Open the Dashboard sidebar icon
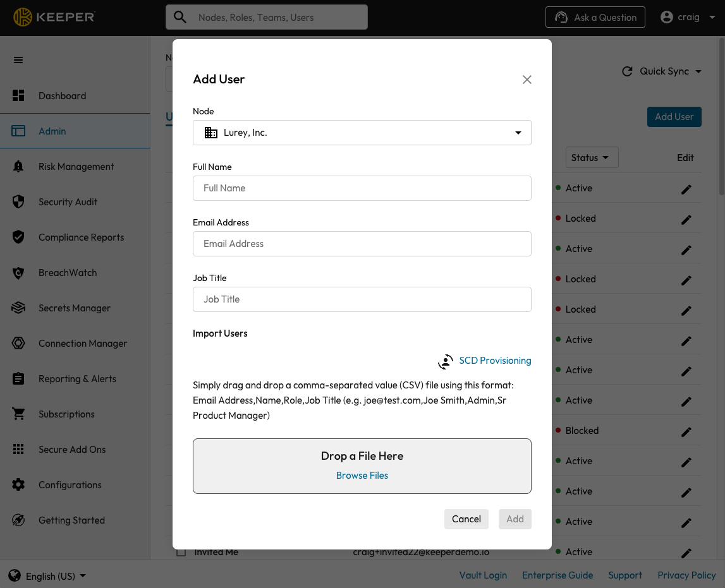Screen dimensions: 725x588 click(18, 96)
